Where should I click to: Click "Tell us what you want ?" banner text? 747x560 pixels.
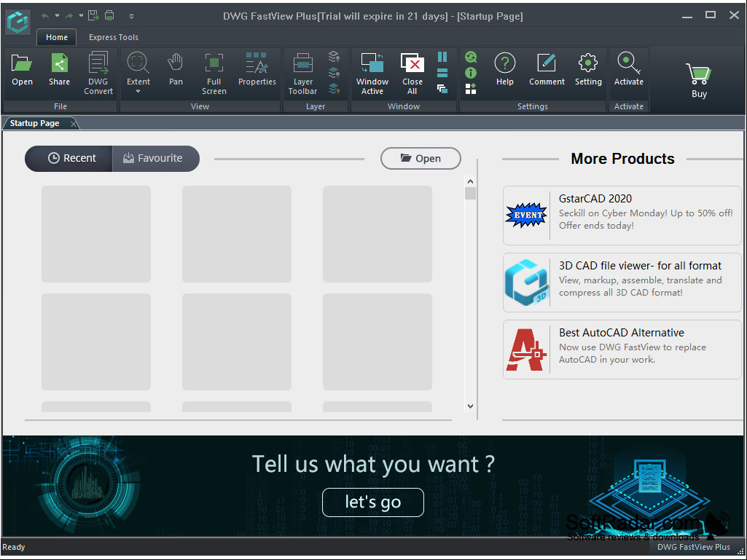tap(373, 464)
